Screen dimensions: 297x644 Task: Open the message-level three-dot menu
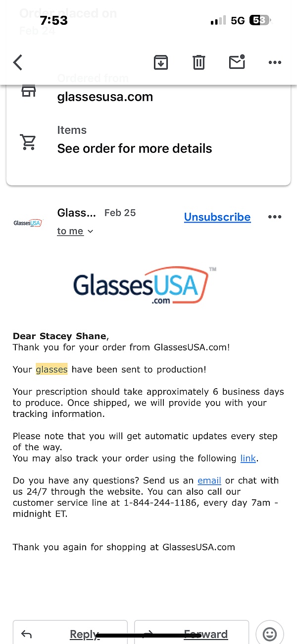click(x=275, y=217)
